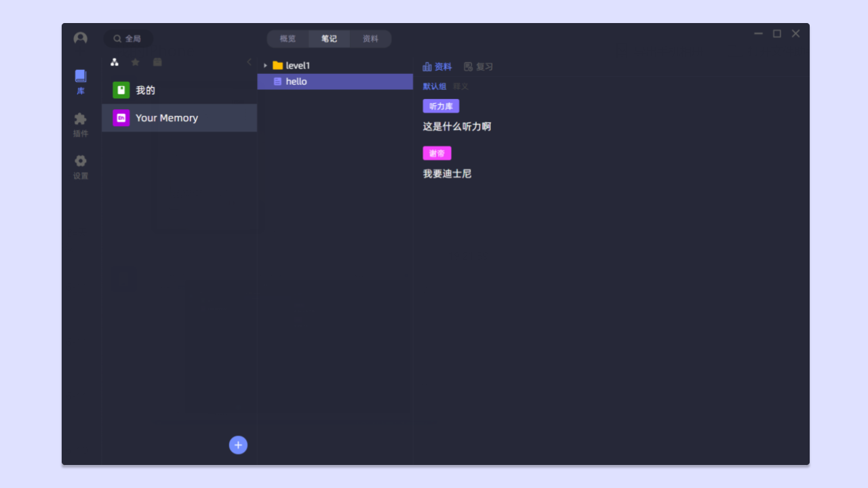Open the 库 library section in sidebar
The height and width of the screenshot is (488, 868).
(81, 81)
